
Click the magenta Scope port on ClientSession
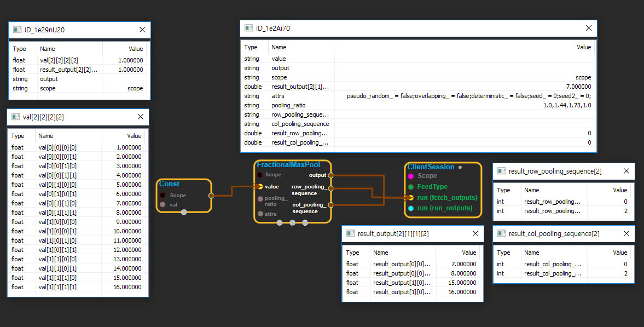click(410, 176)
